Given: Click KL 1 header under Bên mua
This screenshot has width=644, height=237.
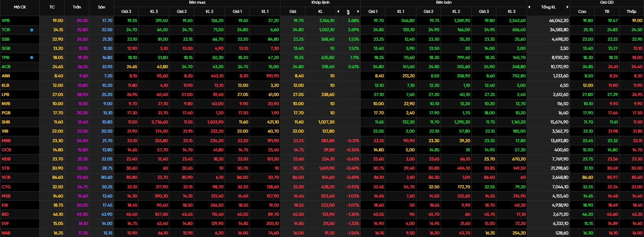Looking at the screenshot, I should 265,11.
